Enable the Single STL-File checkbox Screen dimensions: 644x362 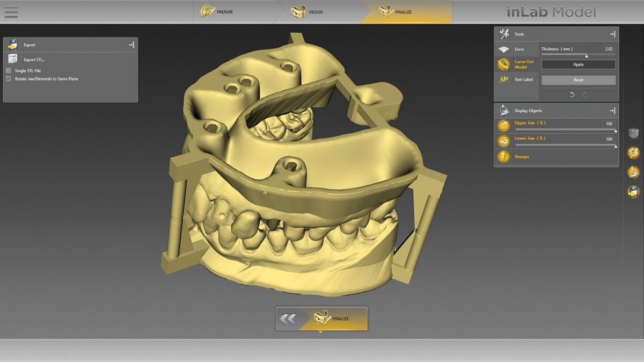[9, 70]
